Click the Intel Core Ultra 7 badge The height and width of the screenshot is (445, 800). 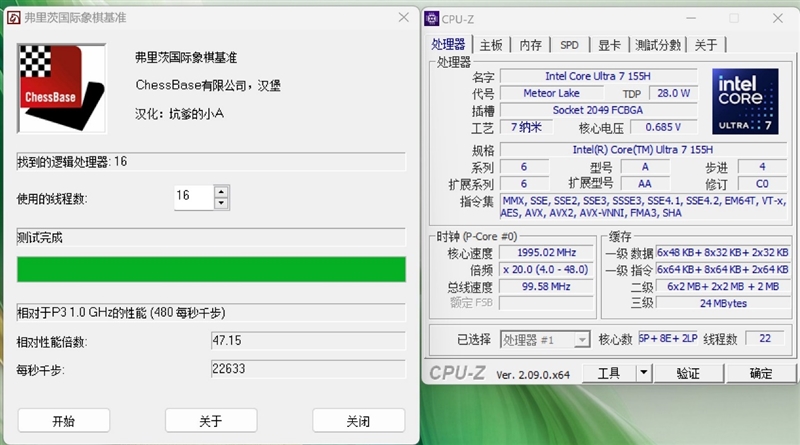pos(745,102)
